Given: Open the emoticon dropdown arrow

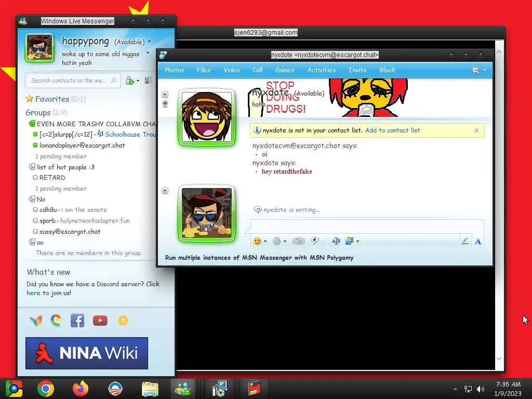Looking at the screenshot, I should click(x=265, y=242).
